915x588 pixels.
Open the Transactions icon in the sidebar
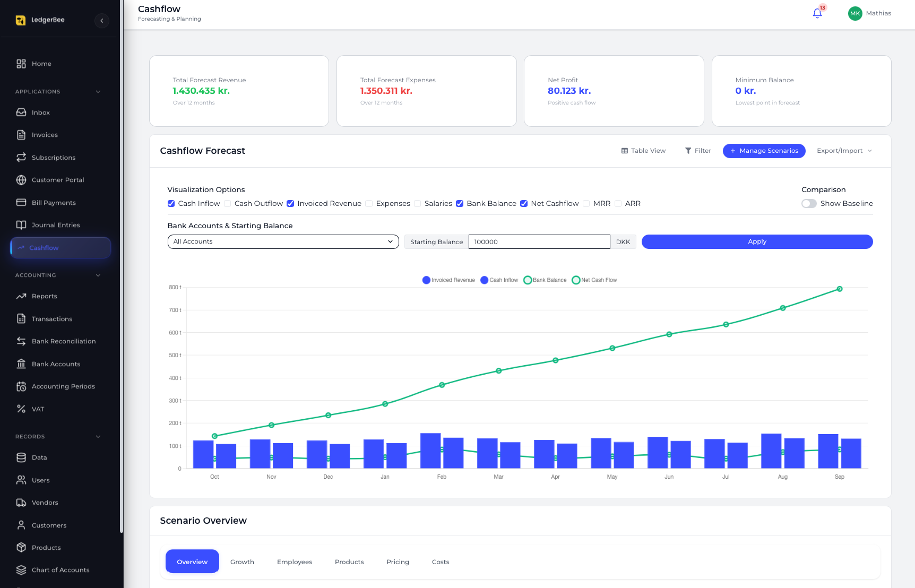click(21, 319)
